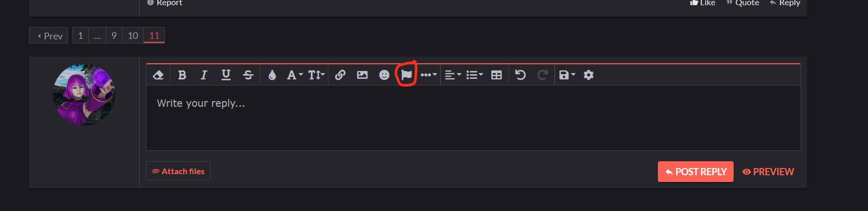This screenshot has width=868, height=211.
Task: Open the text color droplet picker
Action: [x=272, y=75]
